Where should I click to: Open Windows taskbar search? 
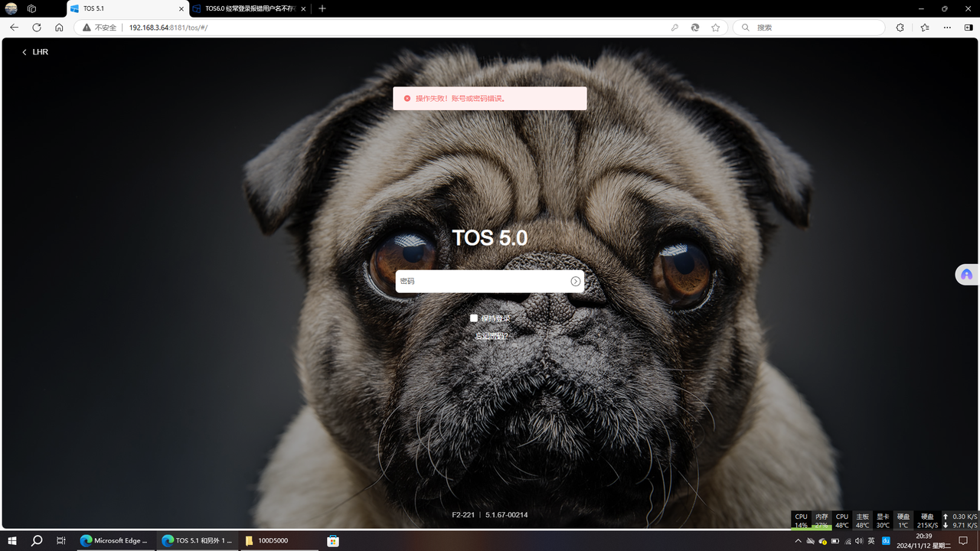pos(37,540)
